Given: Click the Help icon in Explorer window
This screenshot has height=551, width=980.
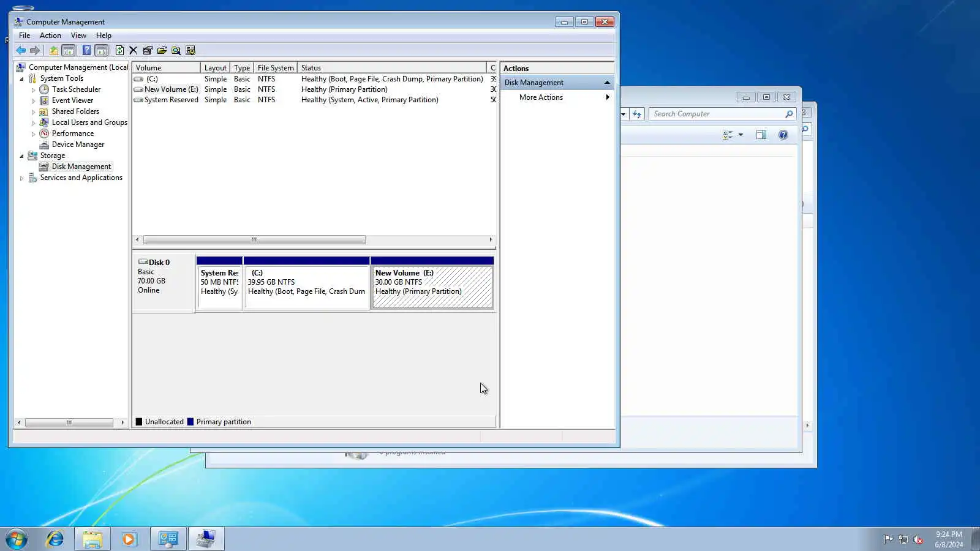Looking at the screenshot, I should [783, 135].
